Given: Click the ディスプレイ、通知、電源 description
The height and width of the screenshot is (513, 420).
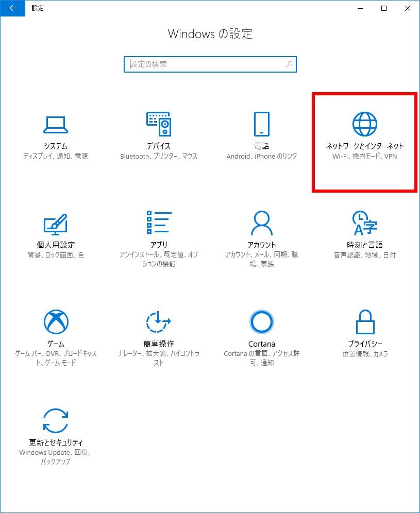Looking at the screenshot, I should [x=56, y=157].
